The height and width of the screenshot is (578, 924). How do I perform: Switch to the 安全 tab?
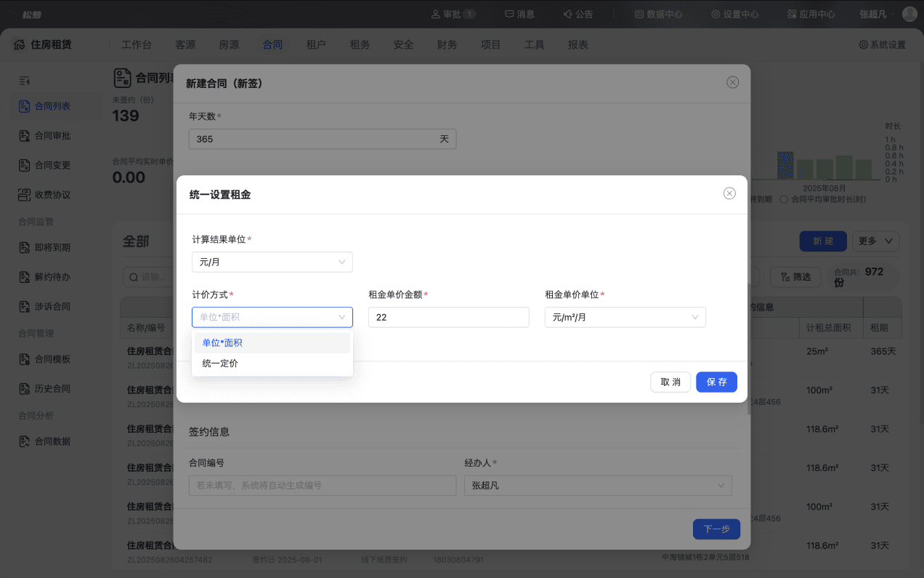coord(403,44)
